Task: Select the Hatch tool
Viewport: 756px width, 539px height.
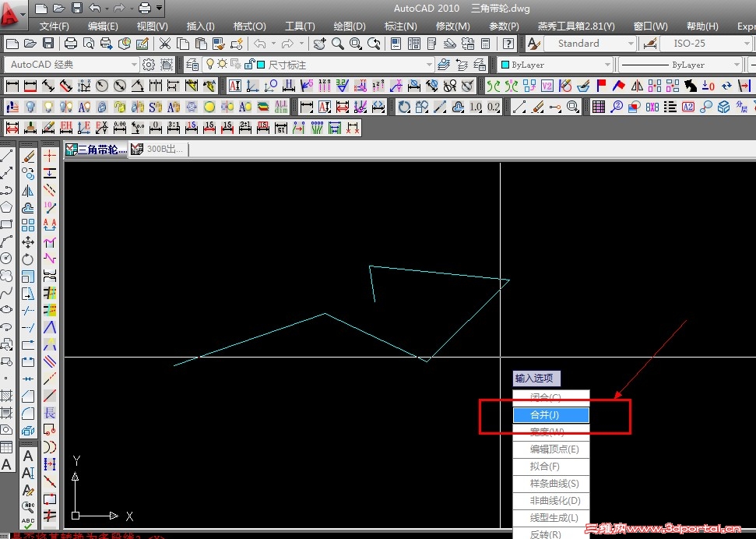Action: pos(6,396)
